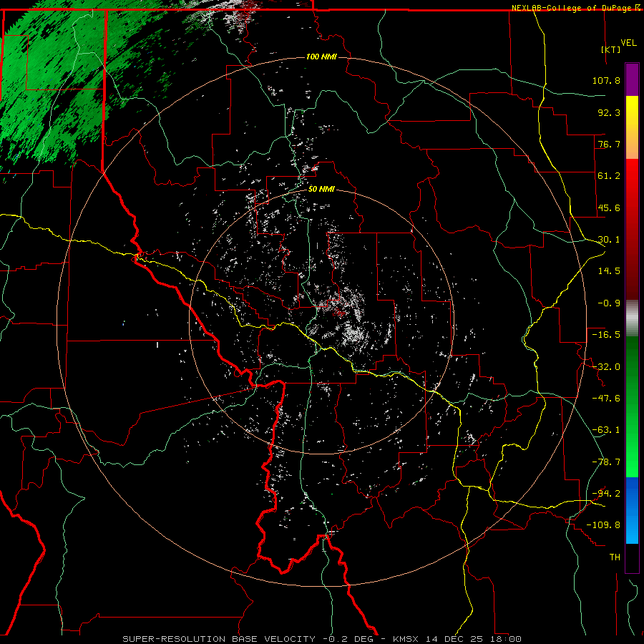Click the TH threshold label in legend

click(615, 557)
